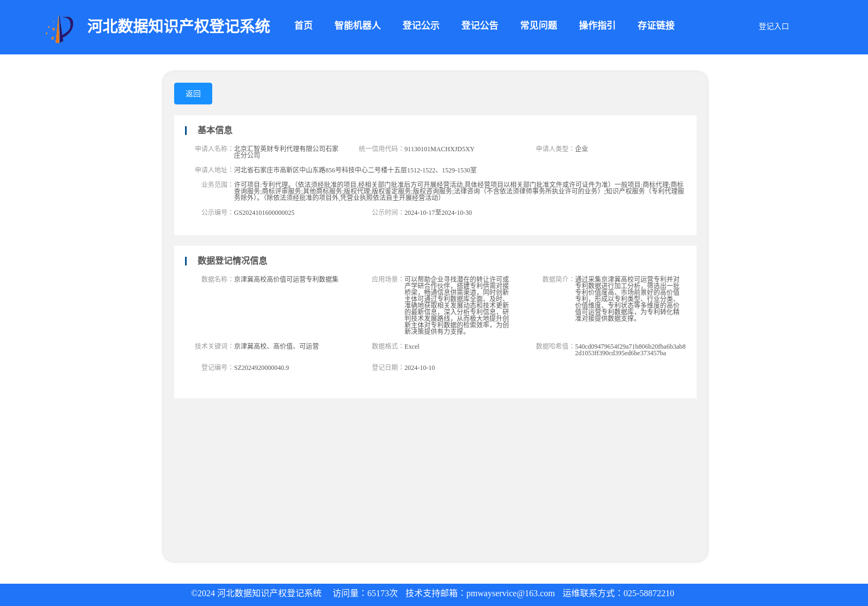Select the applicant address text
The height and width of the screenshot is (606, 868).
point(355,170)
